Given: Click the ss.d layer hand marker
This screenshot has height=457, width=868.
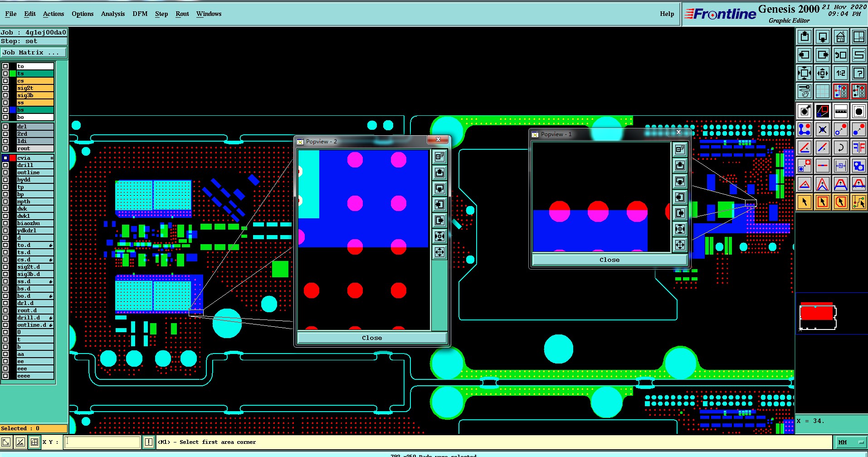Looking at the screenshot, I should click(51, 281).
